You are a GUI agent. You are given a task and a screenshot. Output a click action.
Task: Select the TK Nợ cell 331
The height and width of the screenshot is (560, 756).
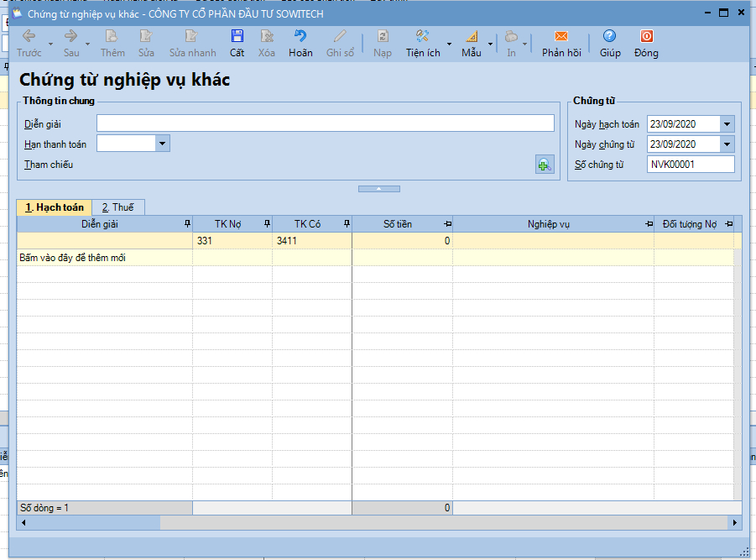point(232,241)
